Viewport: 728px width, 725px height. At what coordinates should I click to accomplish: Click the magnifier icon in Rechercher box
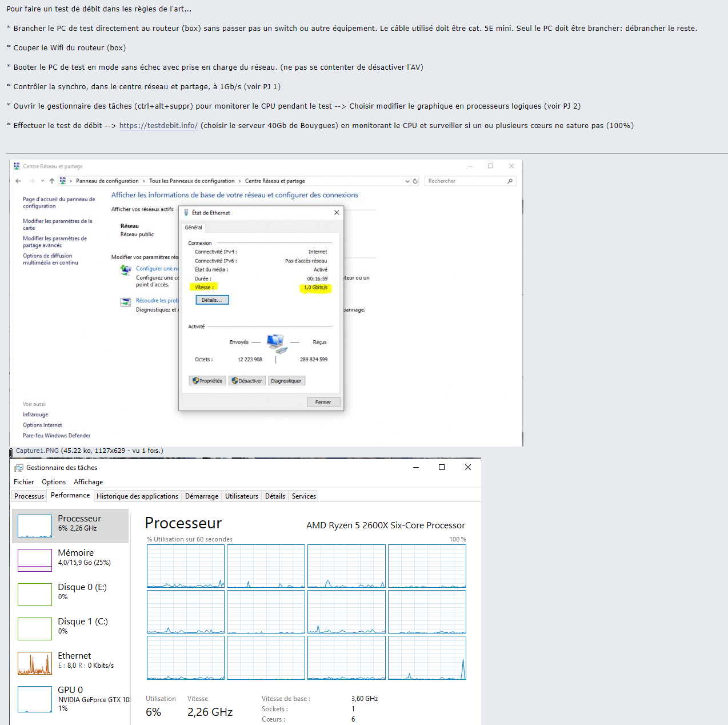tap(510, 181)
